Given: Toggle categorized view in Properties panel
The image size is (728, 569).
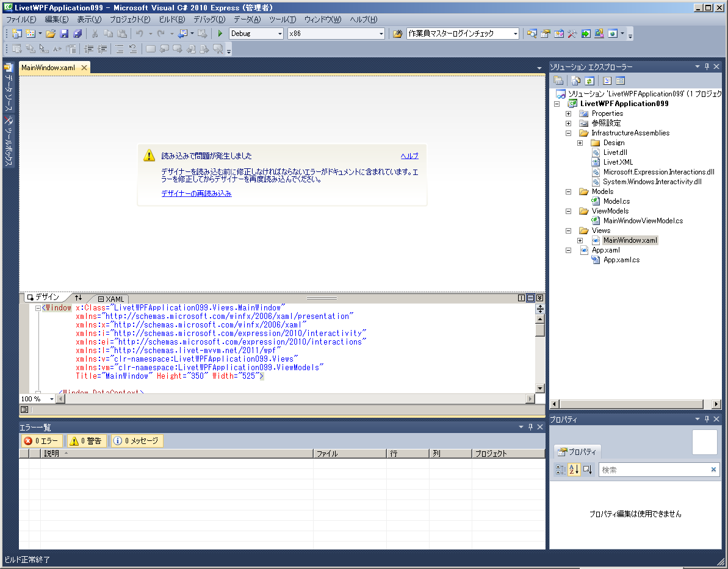Looking at the screenshot, I should click(561, 470).
